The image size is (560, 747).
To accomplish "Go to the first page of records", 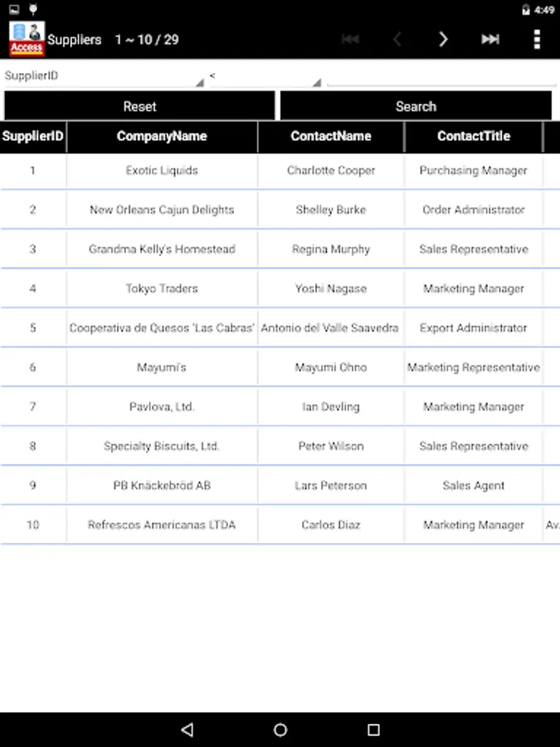I will tap(350, 39).
